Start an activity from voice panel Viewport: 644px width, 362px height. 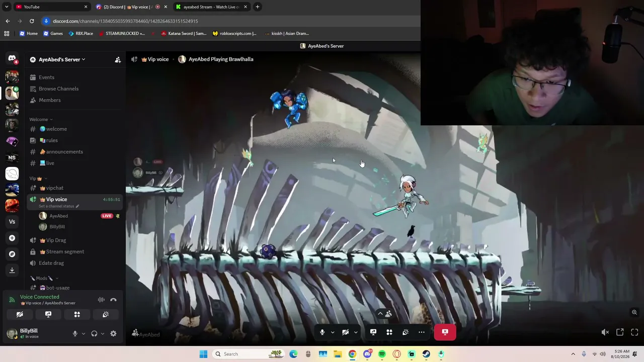click(x=77, y=314)
